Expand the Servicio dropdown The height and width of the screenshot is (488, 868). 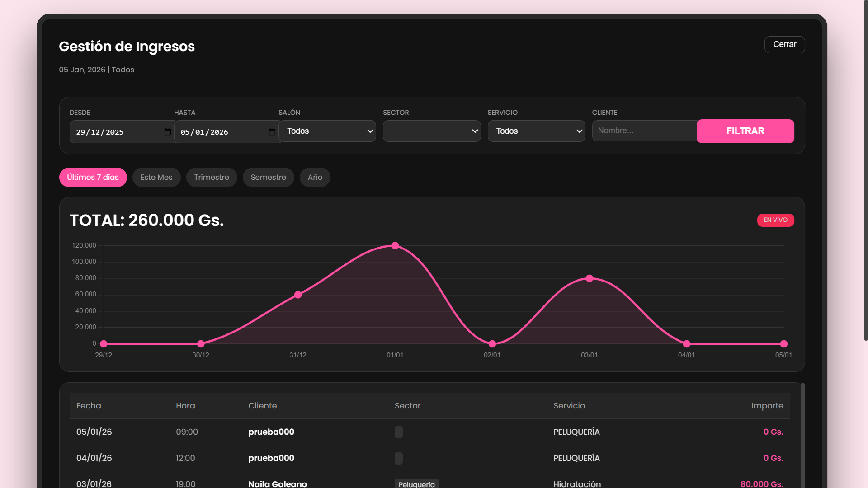tap(536, 131)
